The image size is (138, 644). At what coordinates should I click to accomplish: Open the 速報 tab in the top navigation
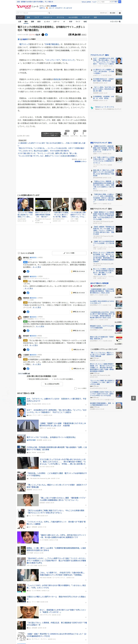[x=28, y=17]
